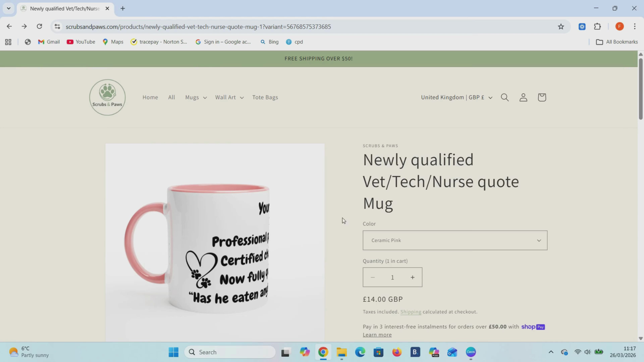Open the Extensions puzzle icon
The height and width of the screenshot is (362, 644).
coord(597,26)
